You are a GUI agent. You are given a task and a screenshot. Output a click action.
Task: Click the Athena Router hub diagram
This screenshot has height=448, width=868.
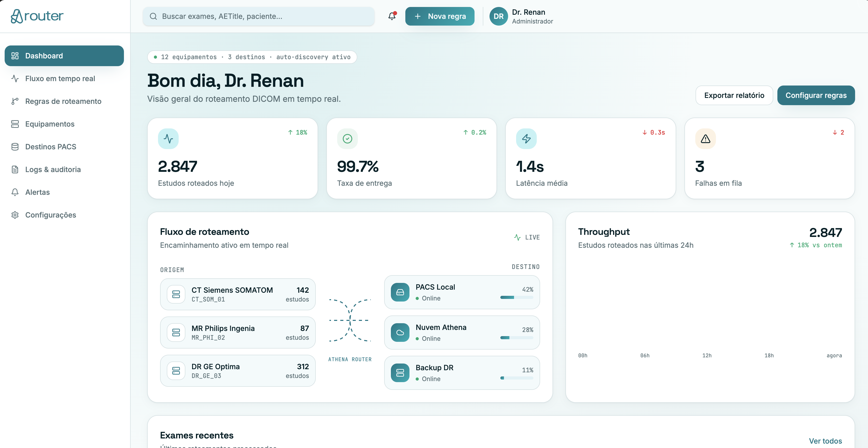(350, 320)
